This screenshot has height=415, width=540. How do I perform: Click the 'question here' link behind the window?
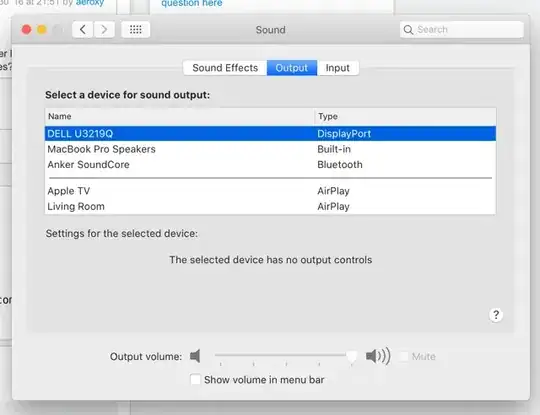click(x=192, y=3)
